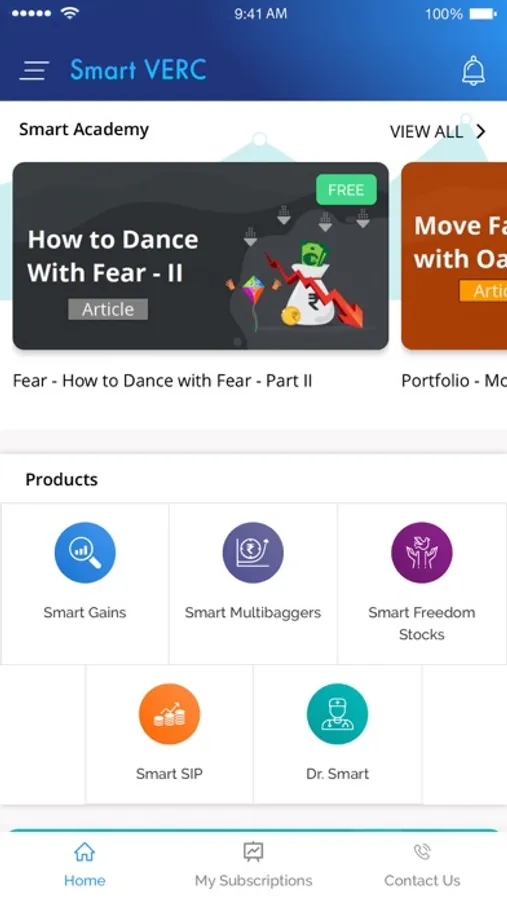The width and height of the screenshot is (507, 900).
Task: Tap the Dr. Smart doctor icon
Action: coord(338,714)
